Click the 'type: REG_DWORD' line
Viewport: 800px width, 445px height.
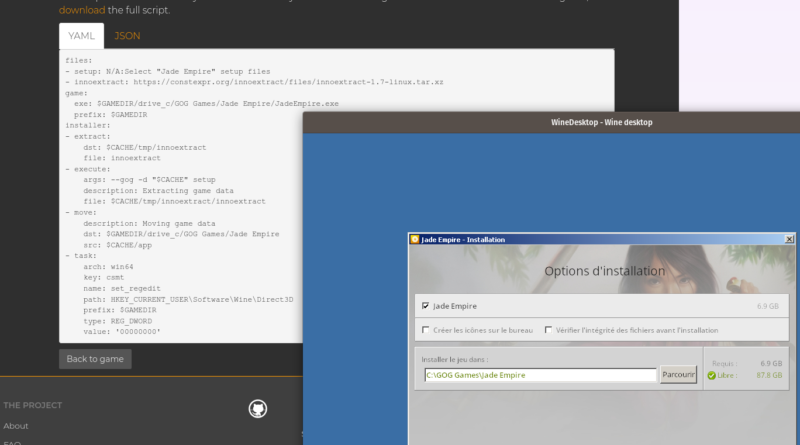click(117, 321)
